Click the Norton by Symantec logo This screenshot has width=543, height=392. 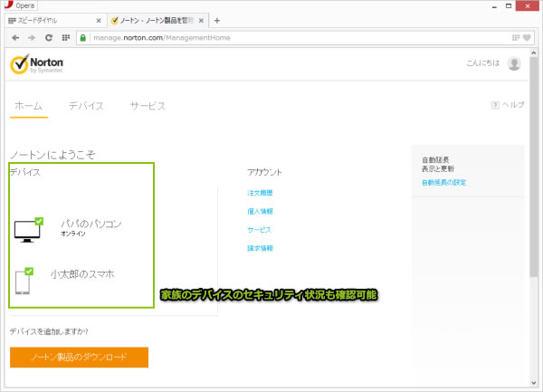click(x=37, y=64)
